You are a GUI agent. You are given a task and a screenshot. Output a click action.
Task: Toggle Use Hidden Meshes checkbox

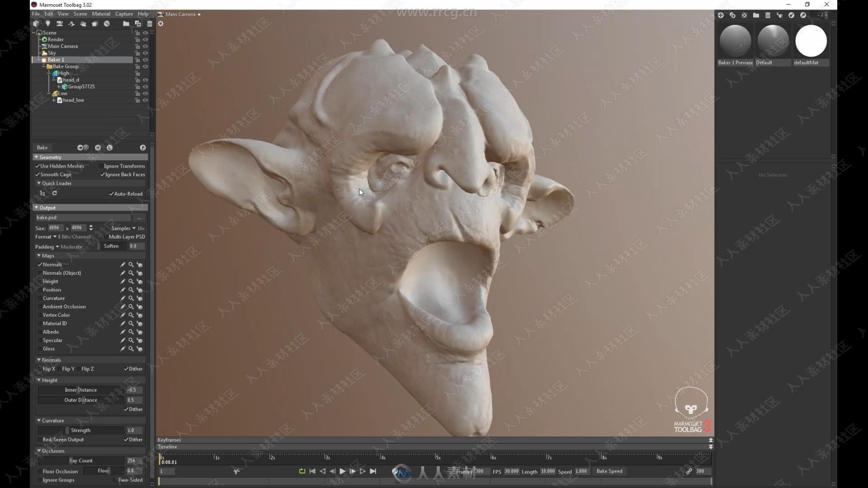pyautogui.click(x=38, y=166)
